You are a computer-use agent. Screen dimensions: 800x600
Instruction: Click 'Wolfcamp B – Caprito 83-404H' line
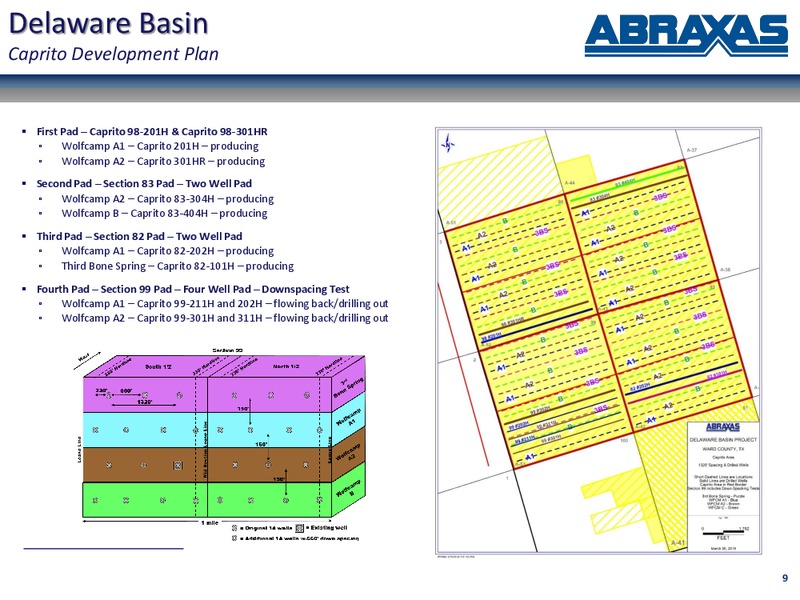tap(164, 213)
